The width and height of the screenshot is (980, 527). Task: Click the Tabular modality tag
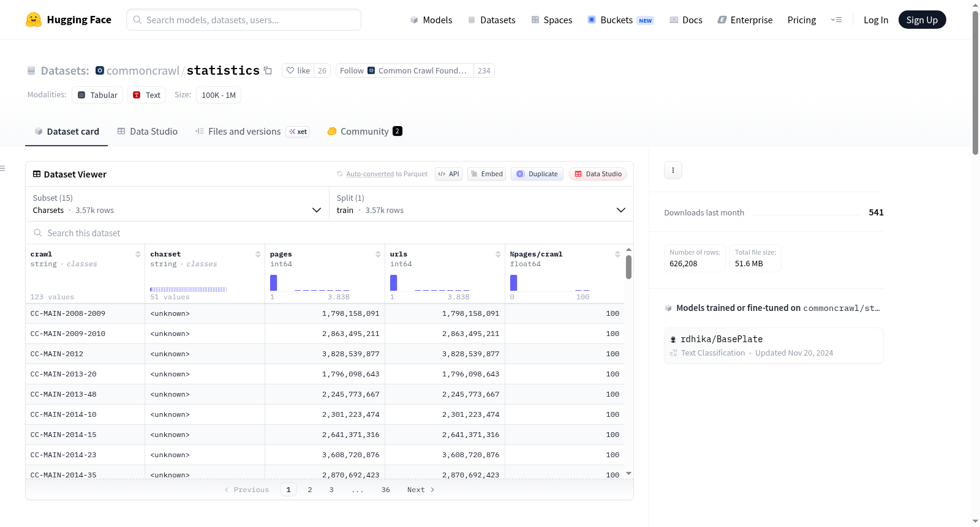coord(97,95)
